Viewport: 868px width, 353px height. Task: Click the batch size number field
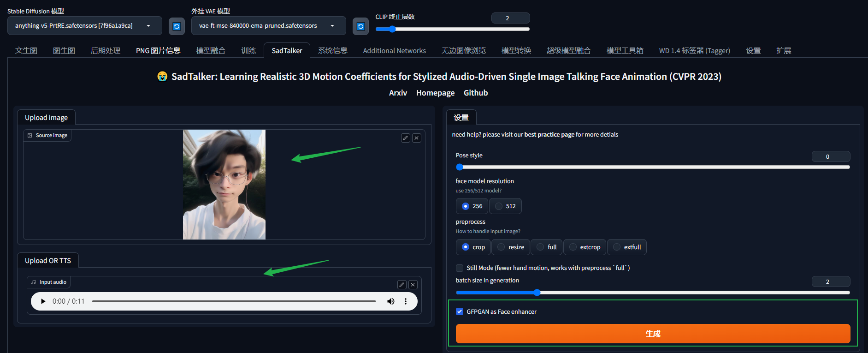[x=831, y=281]
